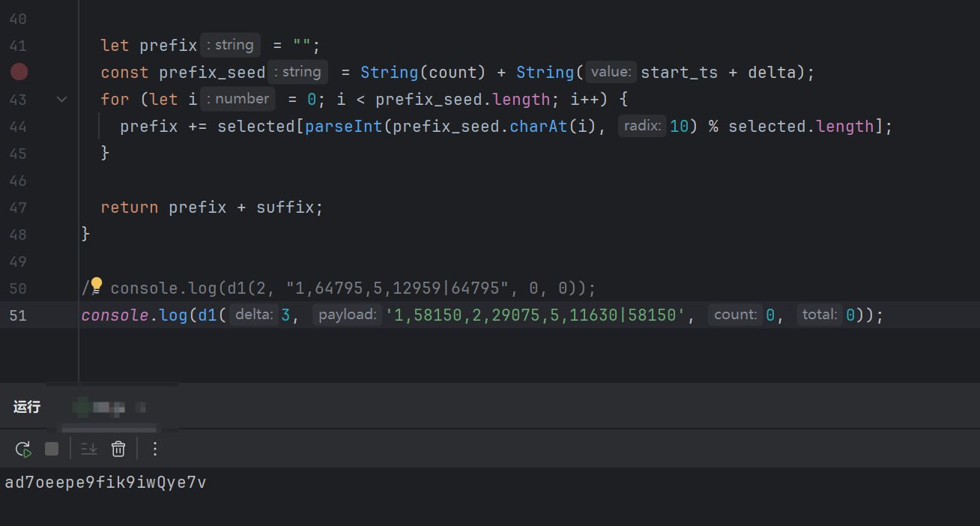The width and height of the screenshot is (980, 526).
Task: Click the d1 function call on line 51
Action: pos(207,315)
